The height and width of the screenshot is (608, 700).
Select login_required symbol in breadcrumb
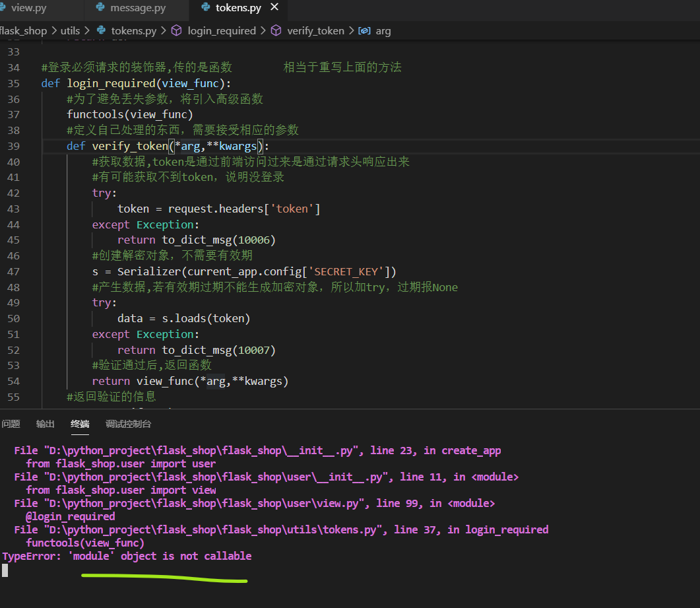[x=222, y=31]
